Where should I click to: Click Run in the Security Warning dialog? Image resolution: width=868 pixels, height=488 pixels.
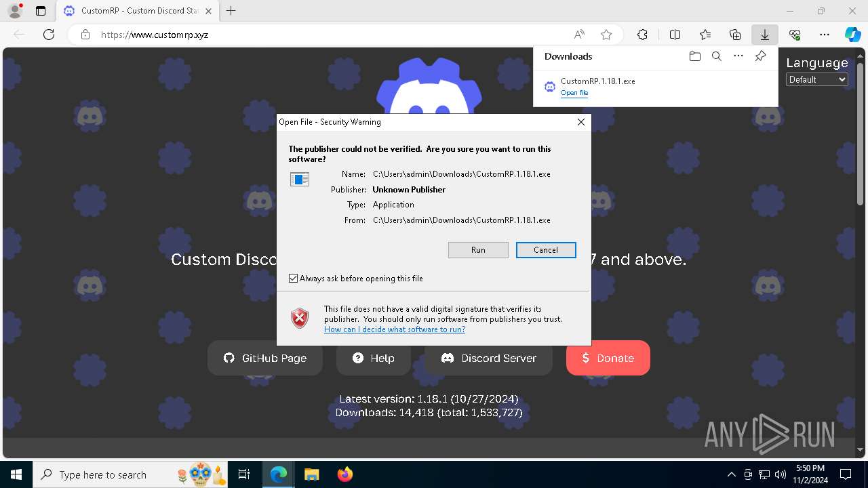478,250
